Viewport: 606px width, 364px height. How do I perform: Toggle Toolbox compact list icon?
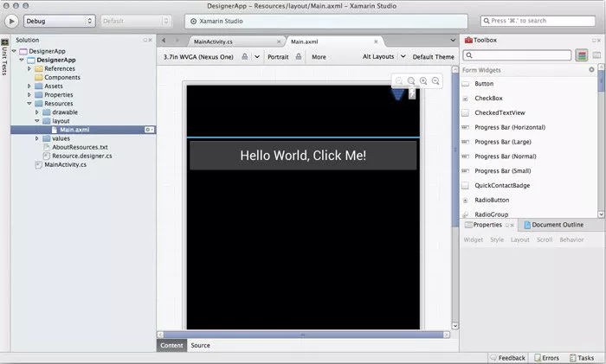596,55
